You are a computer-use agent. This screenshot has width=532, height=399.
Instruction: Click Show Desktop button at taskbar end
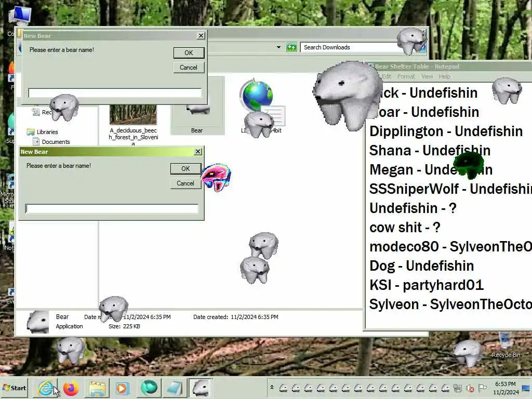(x=526, y=388)
